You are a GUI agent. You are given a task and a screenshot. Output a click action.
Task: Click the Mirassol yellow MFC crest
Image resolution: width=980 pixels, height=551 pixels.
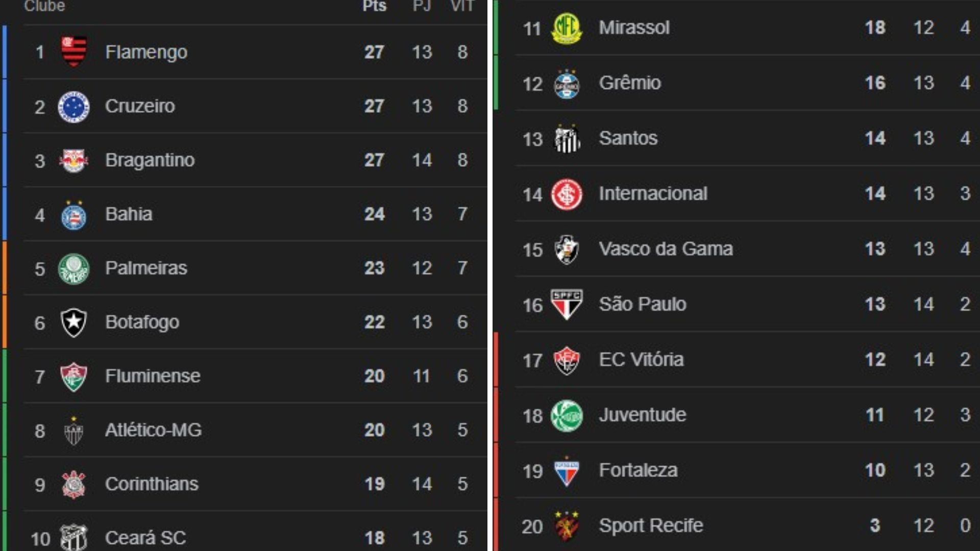point(567,28)
